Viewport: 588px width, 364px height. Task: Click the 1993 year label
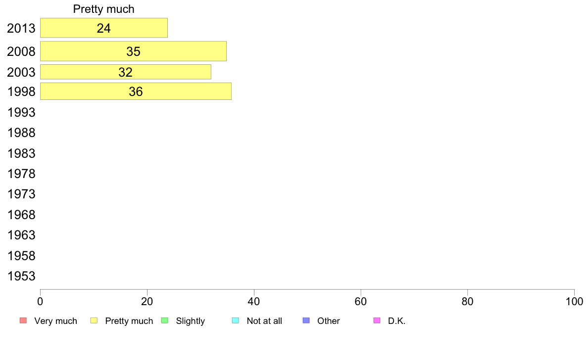[21, 112]
